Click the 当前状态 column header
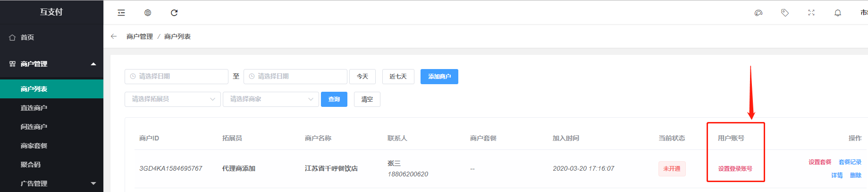The height and width of the screenshot is (192, 868). coord(672,139)
